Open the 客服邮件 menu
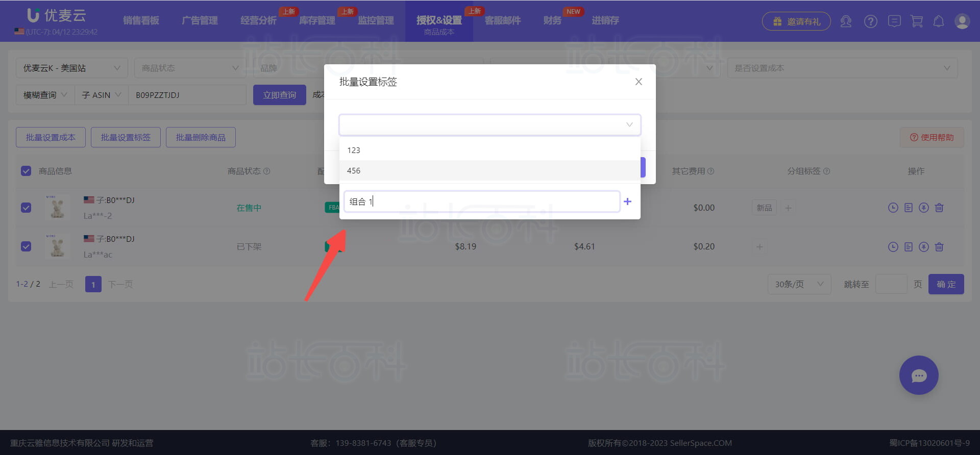Viewport: 980px width, 455px height. 503,20
